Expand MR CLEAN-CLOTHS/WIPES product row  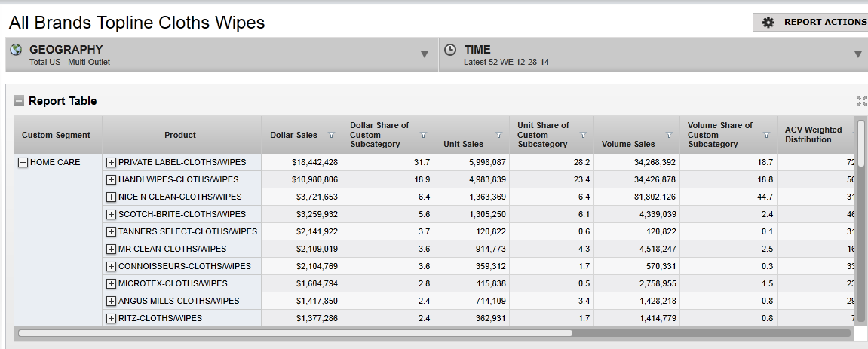(111, 249)
